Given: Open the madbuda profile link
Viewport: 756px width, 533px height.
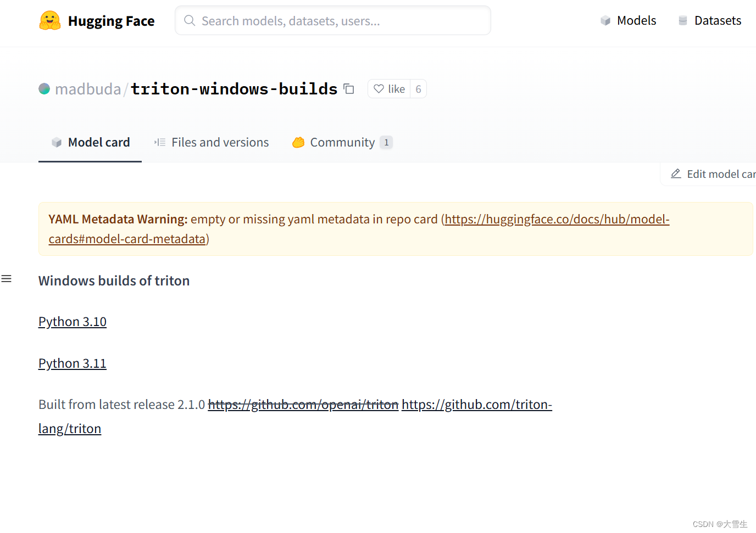Looking at the screenshot, I should click(88, 89).
